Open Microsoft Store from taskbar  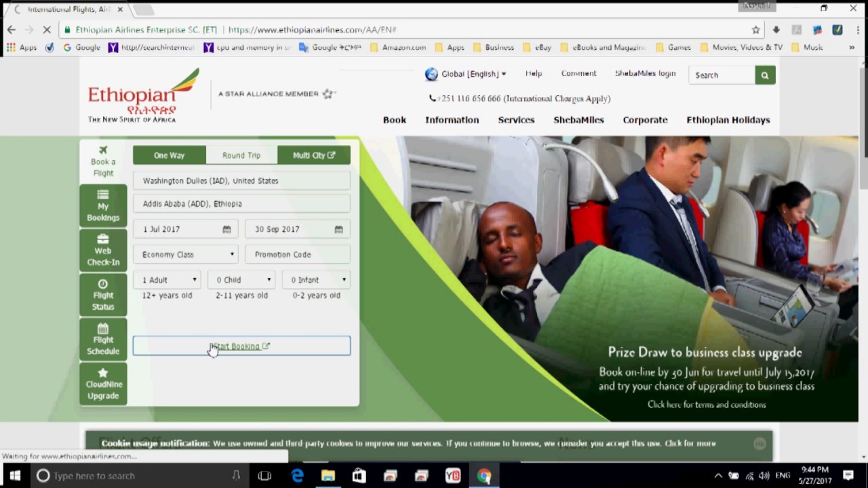359,476
